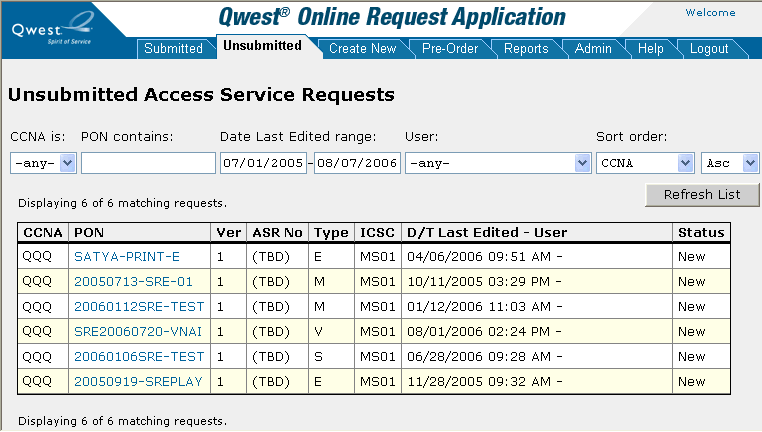The image size is (762, 432).
Task: Expand the Sort order CCNA dropdown
Action: click(x=644, y=163)
